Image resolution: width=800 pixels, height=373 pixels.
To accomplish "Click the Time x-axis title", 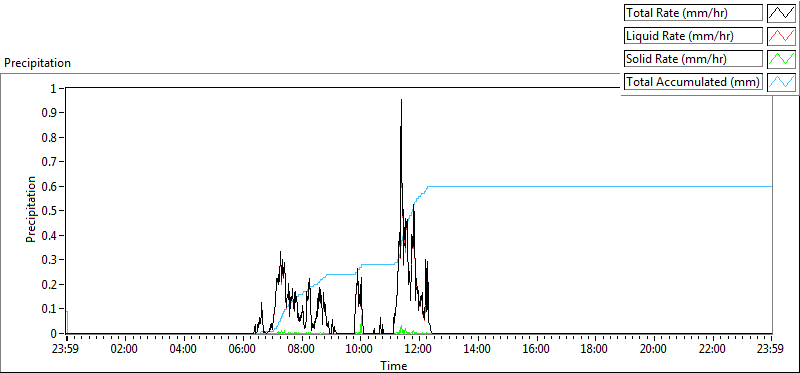I will point(393,365).
